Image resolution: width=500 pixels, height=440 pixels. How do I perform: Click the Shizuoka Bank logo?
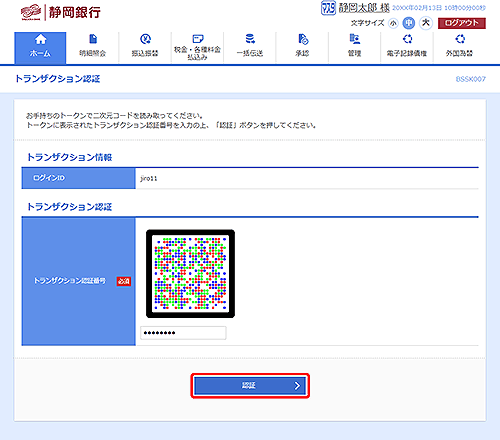[60, 13]
